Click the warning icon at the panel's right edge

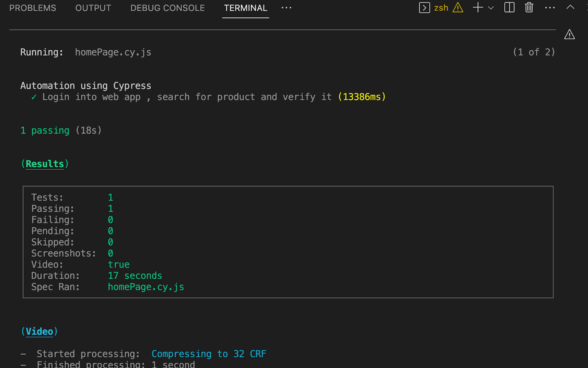[569, 34]
